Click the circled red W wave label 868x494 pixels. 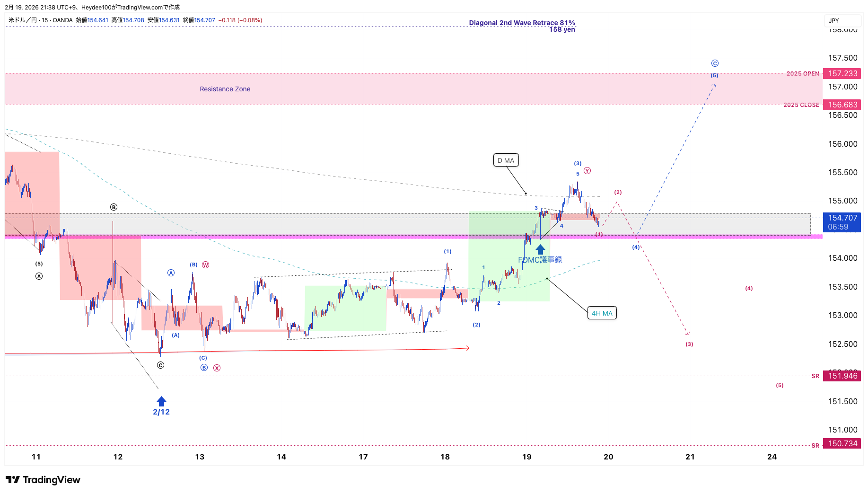coord(206,265)
